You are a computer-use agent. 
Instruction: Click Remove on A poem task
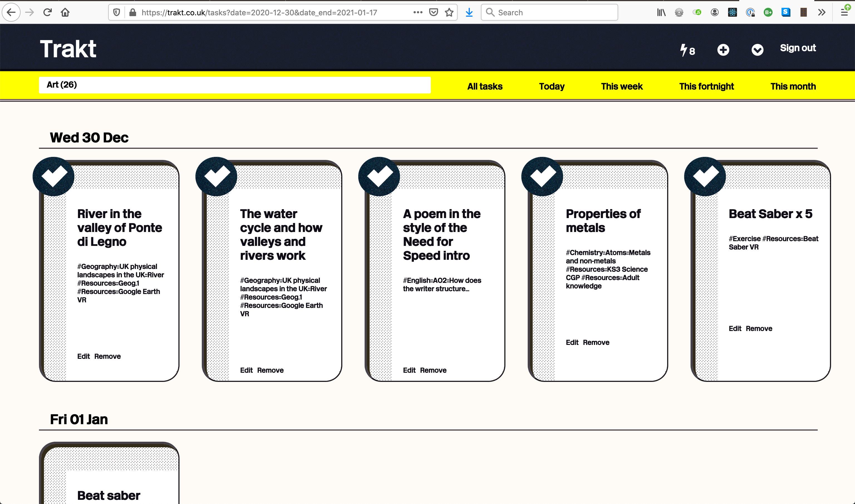433,370
